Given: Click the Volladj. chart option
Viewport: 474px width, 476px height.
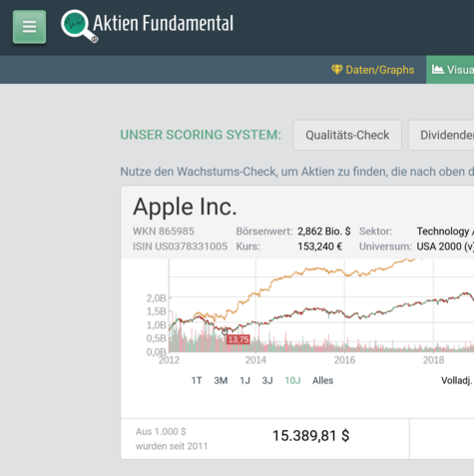Looking at the screenshot, I should pos(457,380).
